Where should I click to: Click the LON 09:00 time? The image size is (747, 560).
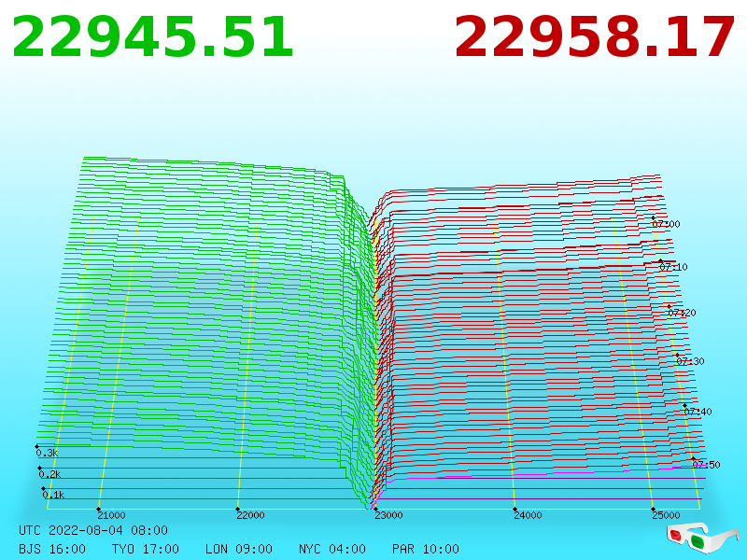[239, 549]
